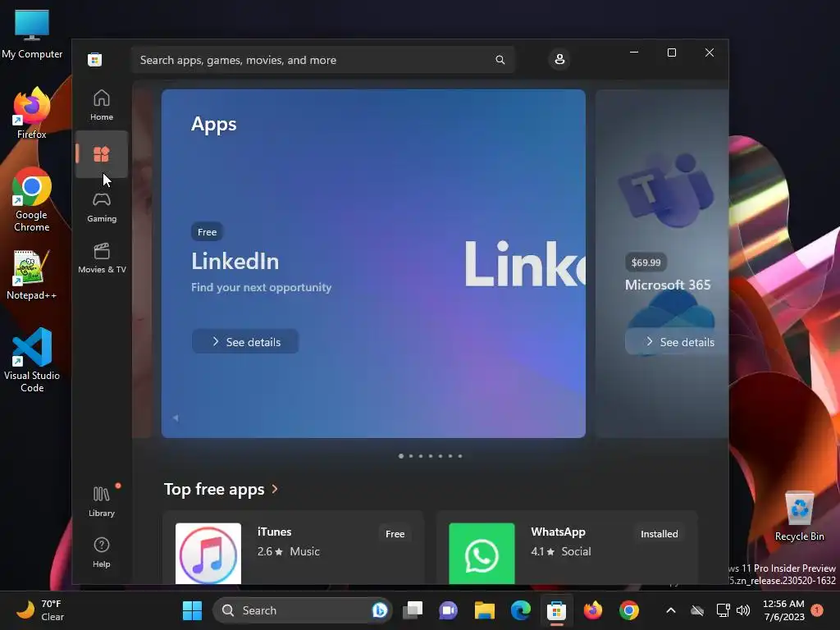The width and height of the screenshot is (840, 630).
Task: Show hidden system tray icons
Action: point(671,610)
